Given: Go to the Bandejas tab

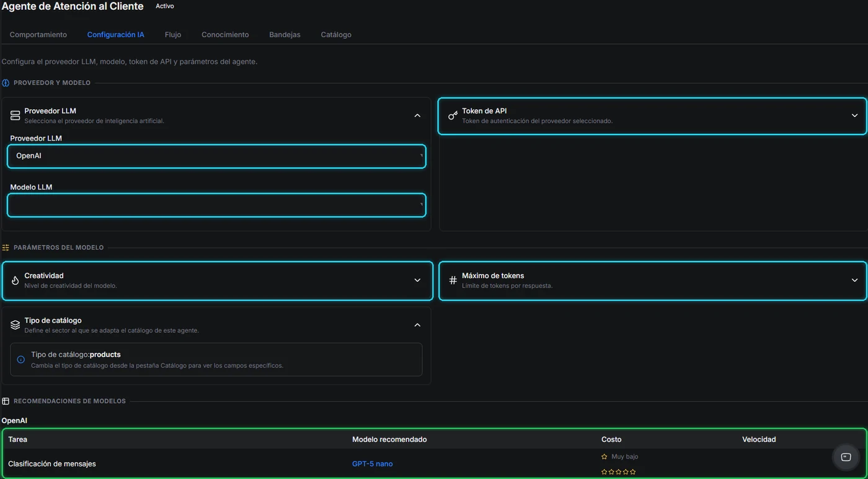Looking at the screenshot, I should [x=285, y=35].
